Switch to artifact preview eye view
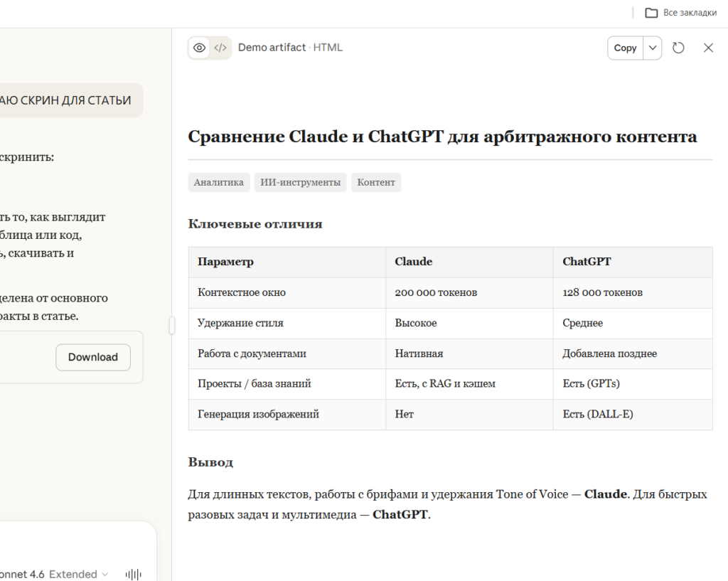Viewport: 728px width, 581px height. pos(199,48)
